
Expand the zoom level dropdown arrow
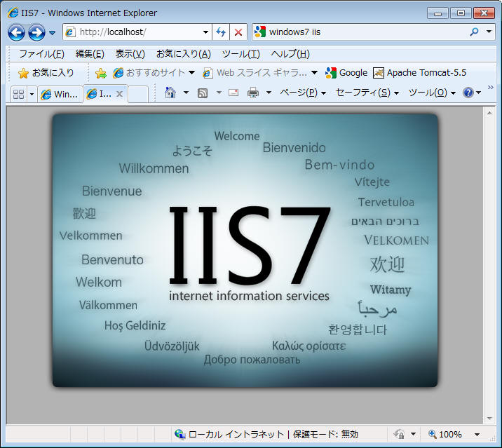click(477, 435)
